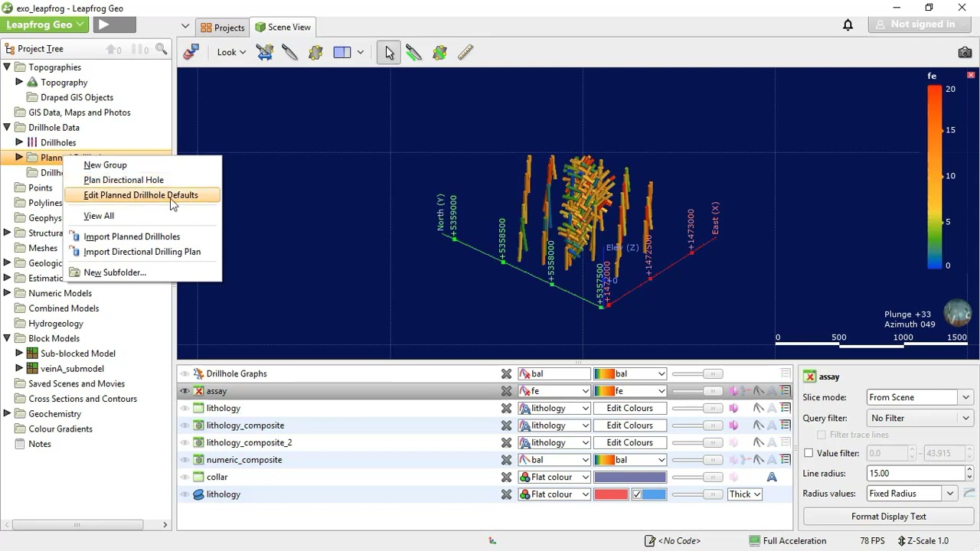Screen dimensions: 980x551
Task: Click the Z-Scale 1.0 status item
Action: (923, 541)
